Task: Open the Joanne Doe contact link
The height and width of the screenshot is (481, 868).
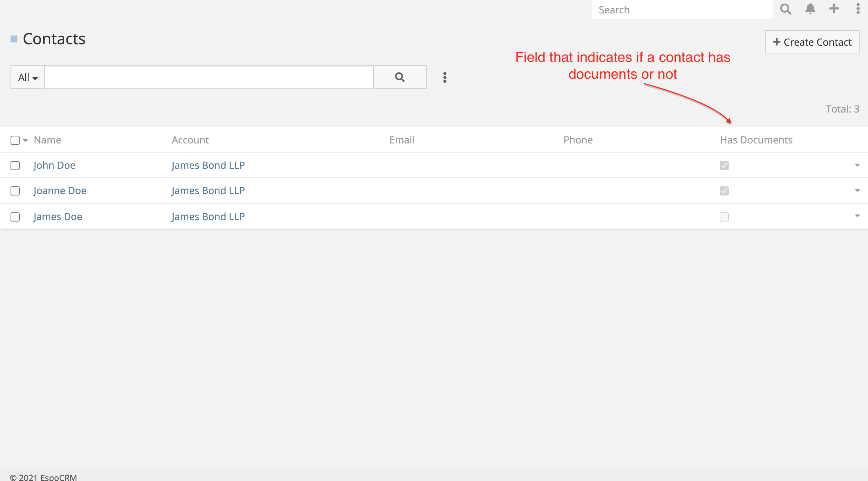Action: 60,191
